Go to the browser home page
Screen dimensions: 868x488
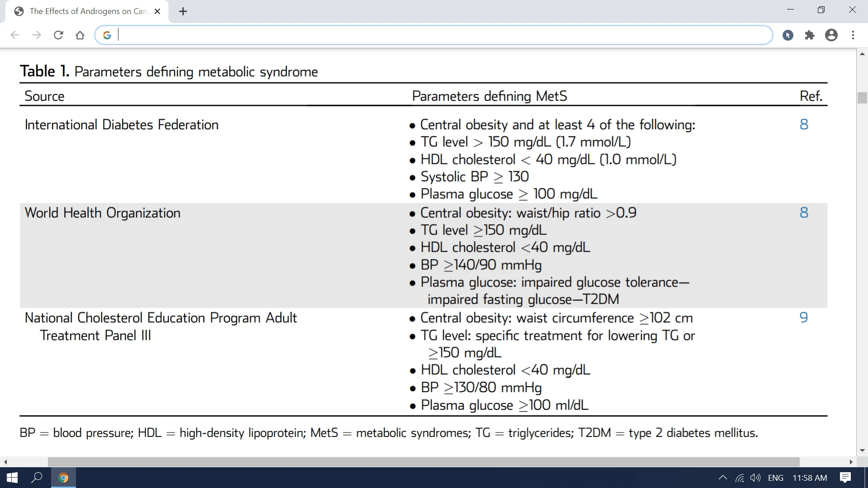[80, 35]
